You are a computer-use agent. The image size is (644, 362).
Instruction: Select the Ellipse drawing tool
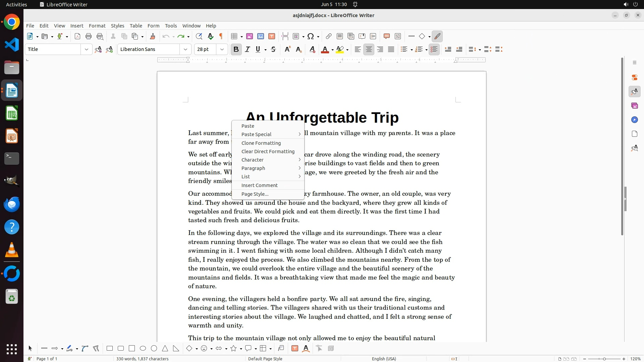pos(143,349)
